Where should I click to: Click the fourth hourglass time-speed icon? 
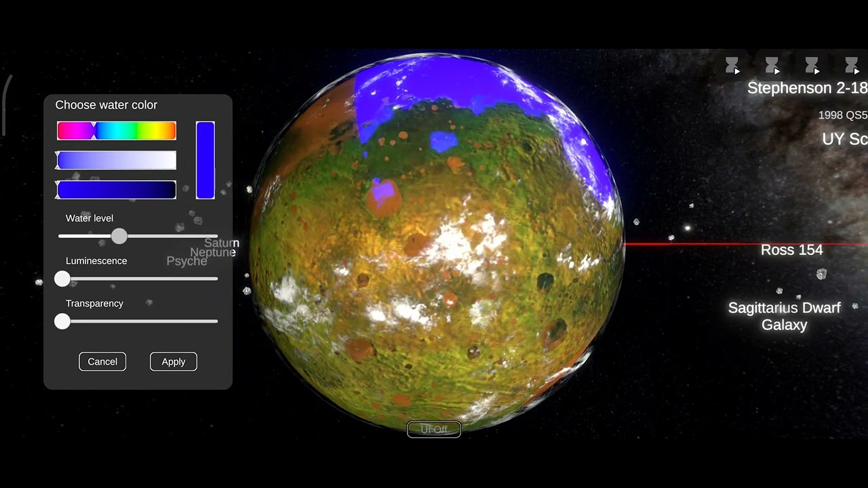point(852,66)
